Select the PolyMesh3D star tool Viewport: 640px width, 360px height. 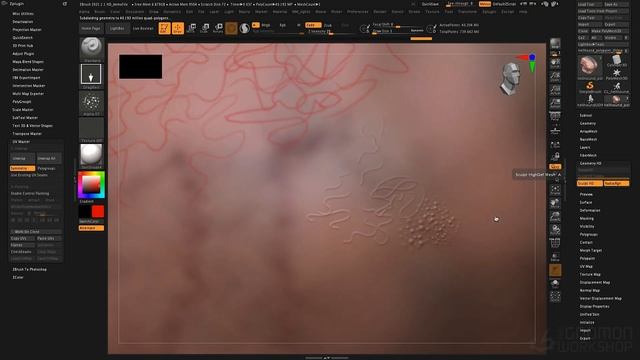[617, 73]
